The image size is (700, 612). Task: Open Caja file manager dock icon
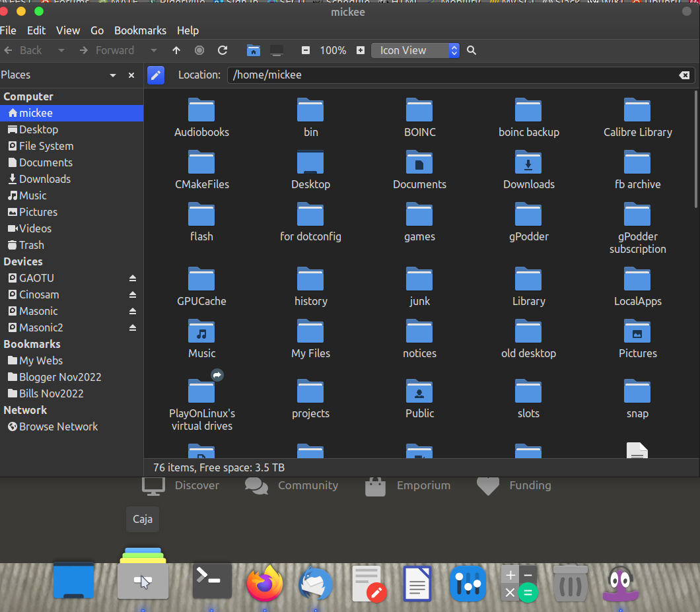click(x=143, y=573)
